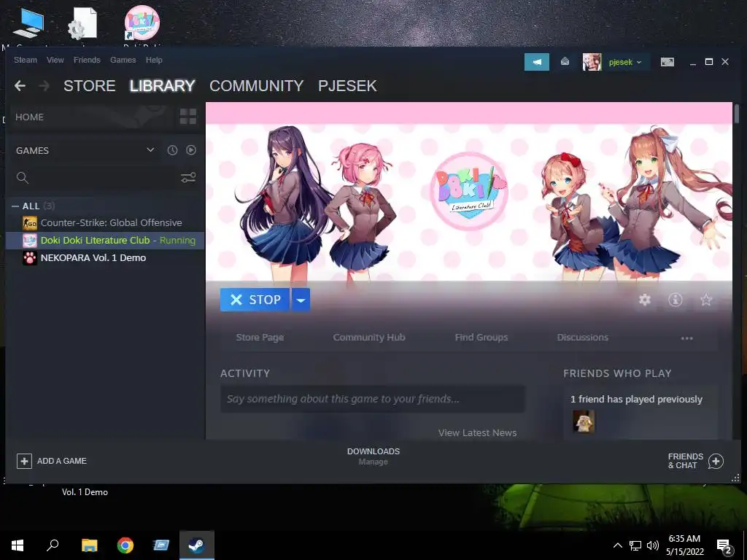Open Google Chrome from taskbar
Image resolution: width=747 pixels, height=560 pixels.
pos(125,545)
